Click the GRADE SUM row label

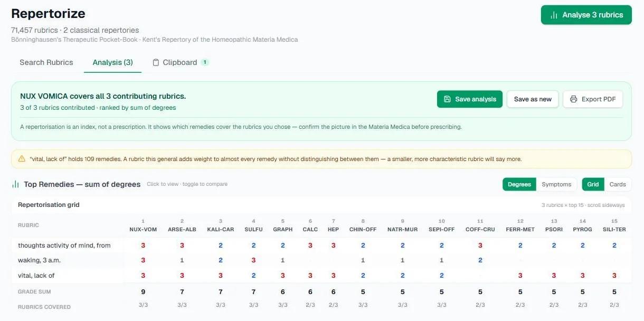(x=34, y=292)
